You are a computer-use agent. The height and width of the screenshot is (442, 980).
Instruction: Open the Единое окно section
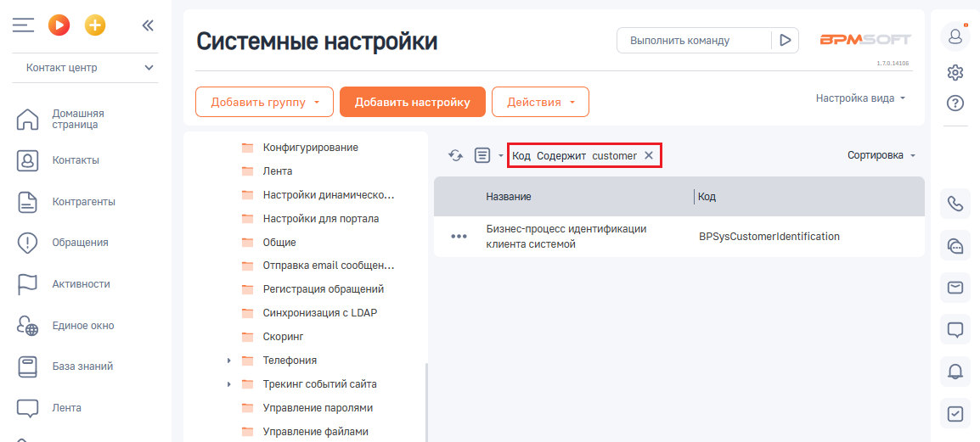(83, 325)
